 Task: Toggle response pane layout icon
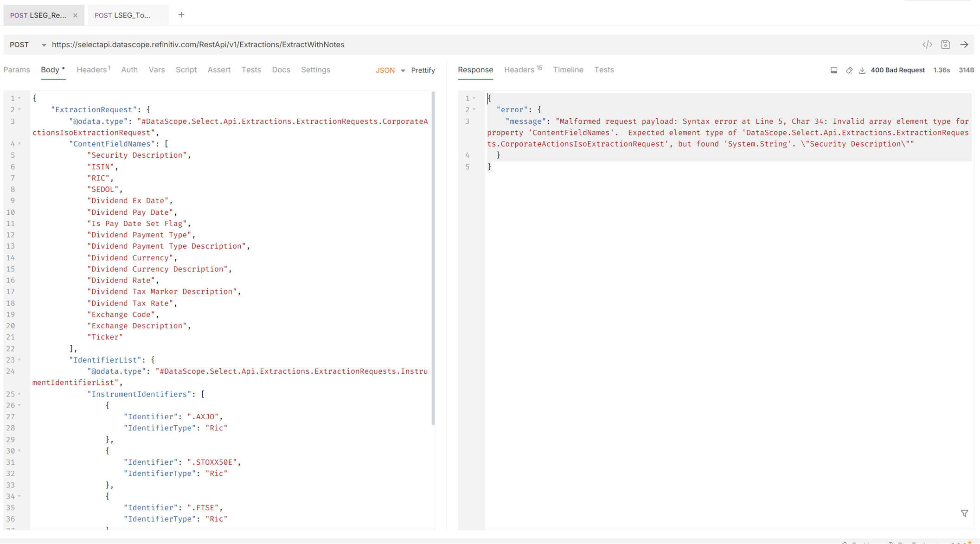[x=834, y=70]
